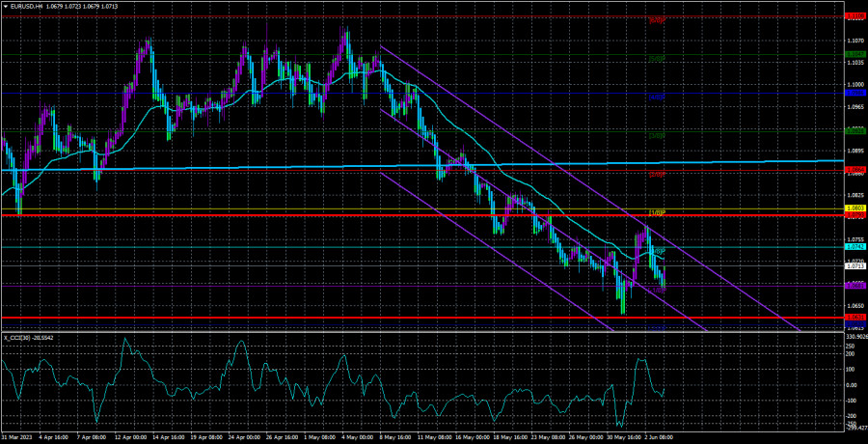
Task: Click the white 1.0713 current price label
Action: pos(856,266)
